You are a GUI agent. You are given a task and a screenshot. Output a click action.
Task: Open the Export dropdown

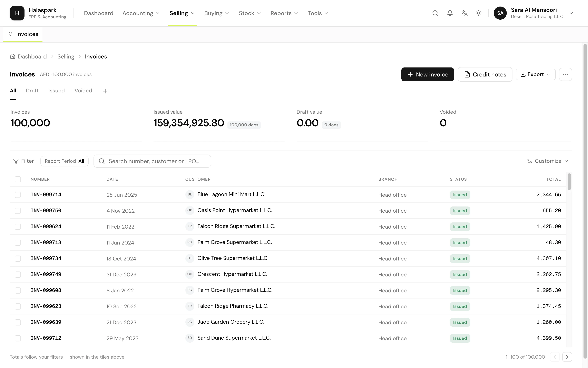[536, 74]
